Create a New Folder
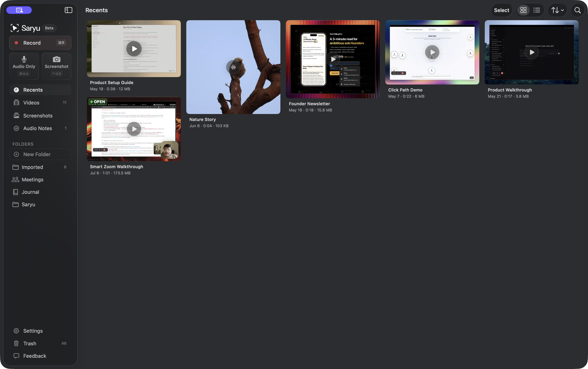The image size is (588, 369). tap(40, 154)
